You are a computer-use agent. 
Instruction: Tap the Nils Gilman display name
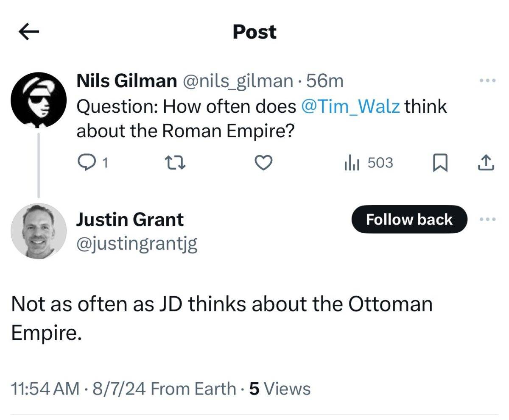pyautogui.click(x=126, y=81)
